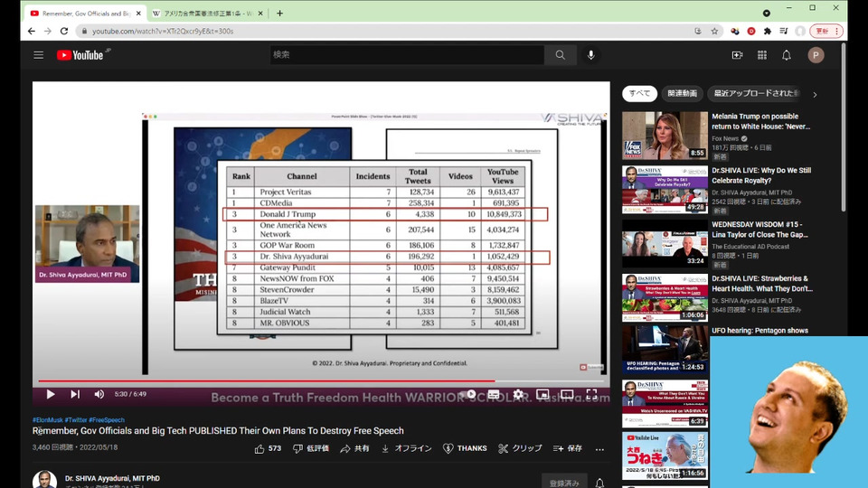Reload the current page

point(64,31)
